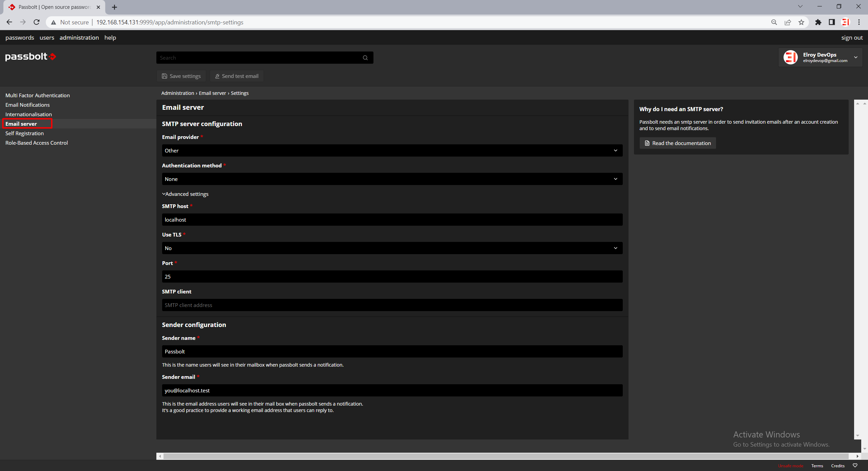Open the help menu

110,38
